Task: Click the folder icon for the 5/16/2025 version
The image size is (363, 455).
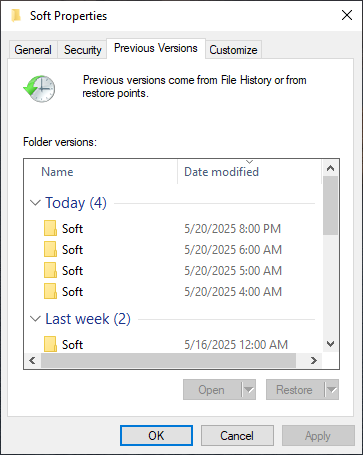Action: pos(50,344)
